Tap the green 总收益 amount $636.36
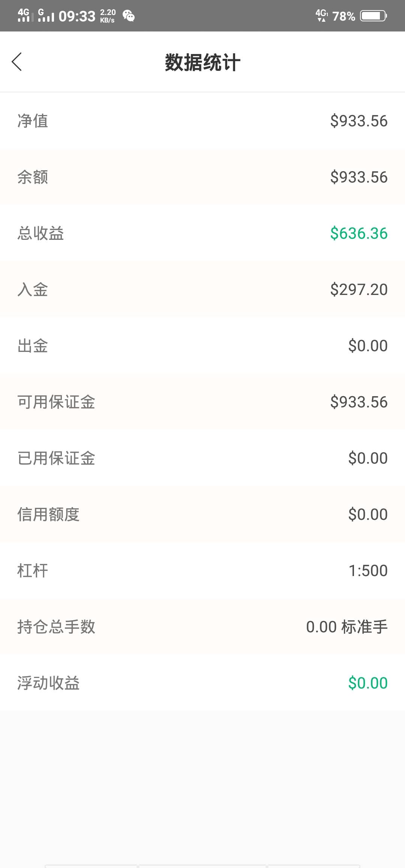Viewport: 405px width, 868px height. [x=358, y=233]
